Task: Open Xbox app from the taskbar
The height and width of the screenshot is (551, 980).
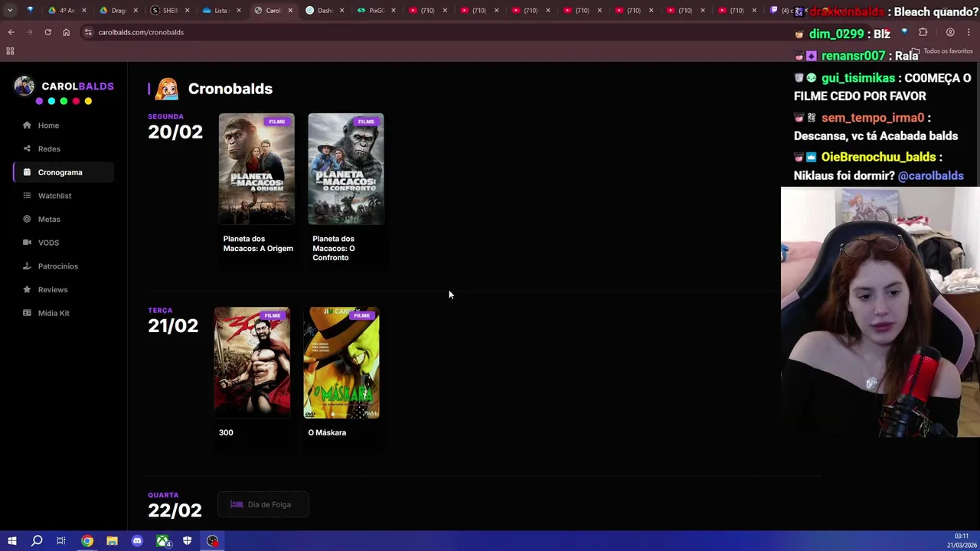Action: [162, 541]
